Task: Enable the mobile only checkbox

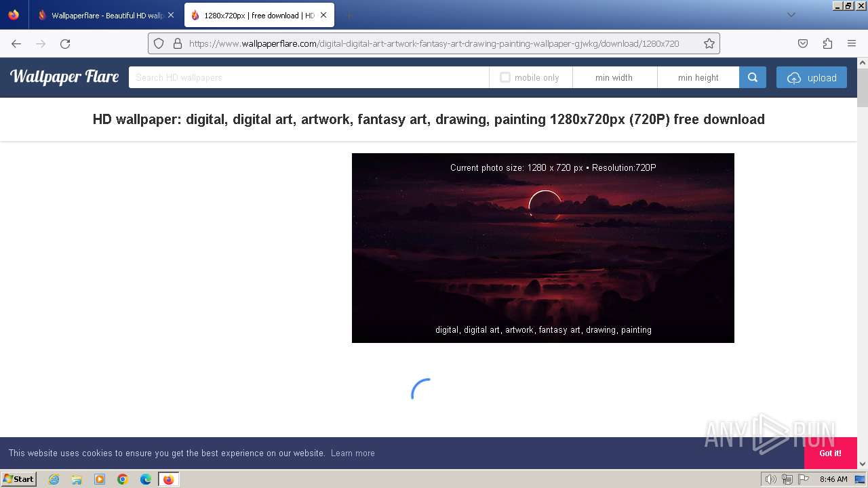Action: [505, 77]
